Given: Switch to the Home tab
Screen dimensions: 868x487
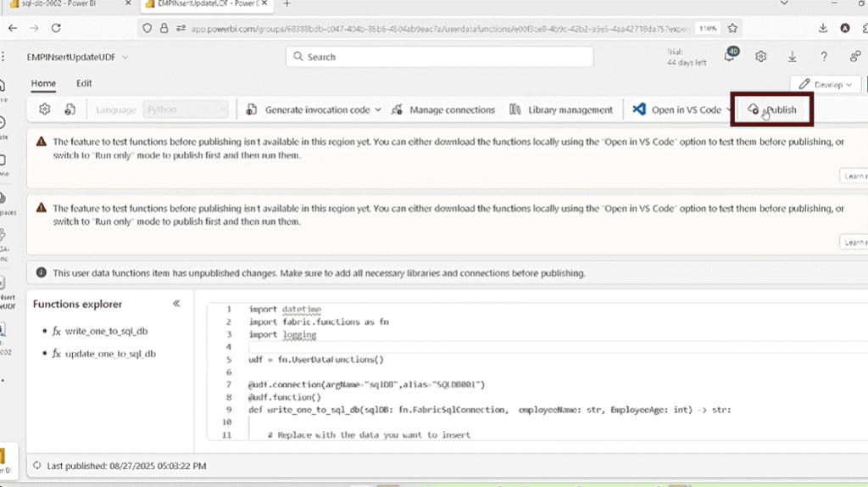Looking at the screenshot, I should point(43,83).
